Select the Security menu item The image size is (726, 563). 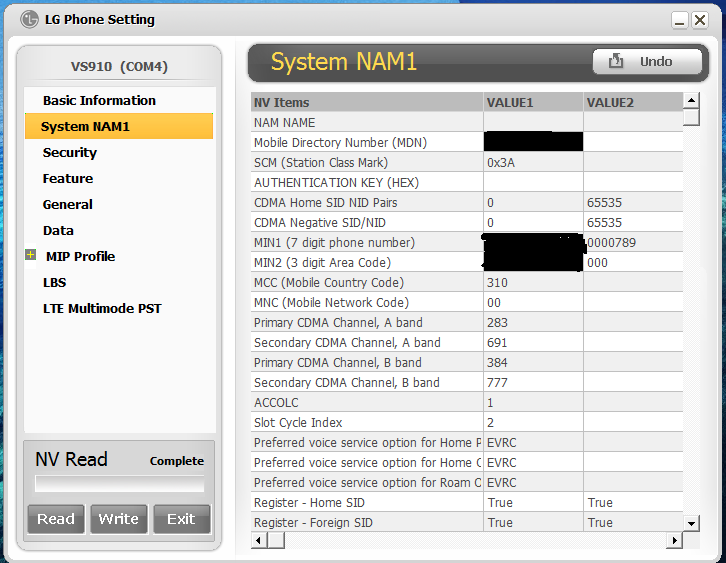(x=70, y=153)
